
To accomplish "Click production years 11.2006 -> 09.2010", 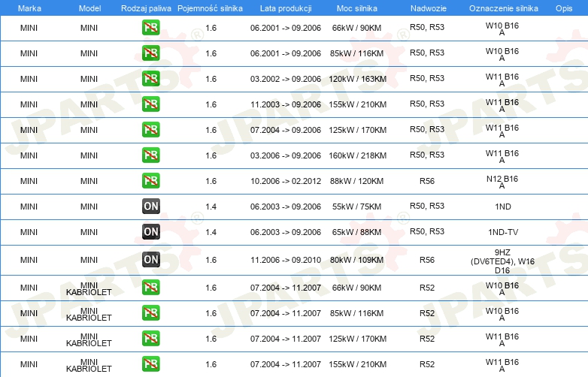I will point(286,260).
